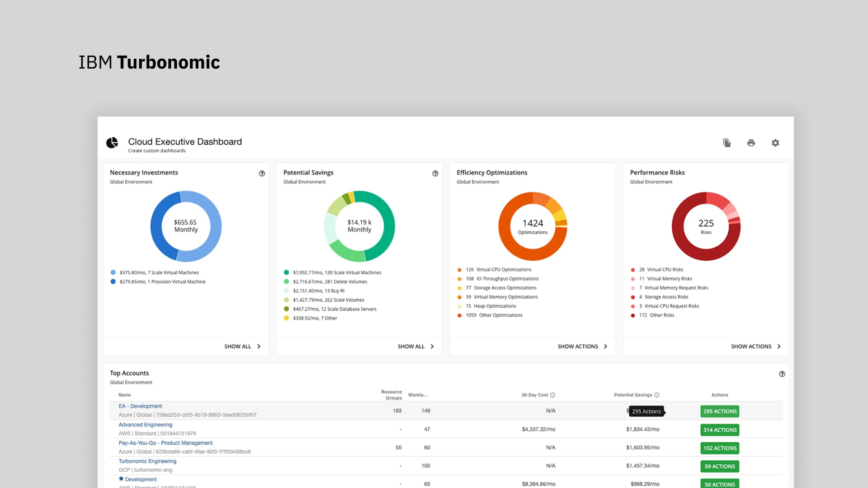Open Show Actions for Performance Risks
Screen dimensions: 868x488
click(x=755, y=347)
